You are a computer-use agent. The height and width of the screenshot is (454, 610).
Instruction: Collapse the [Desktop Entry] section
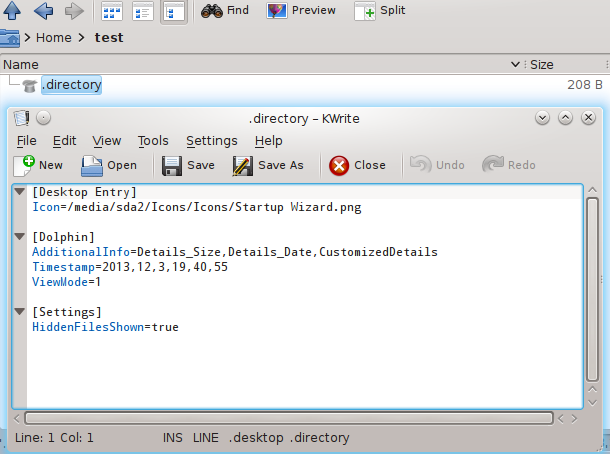tap(19, 191)
